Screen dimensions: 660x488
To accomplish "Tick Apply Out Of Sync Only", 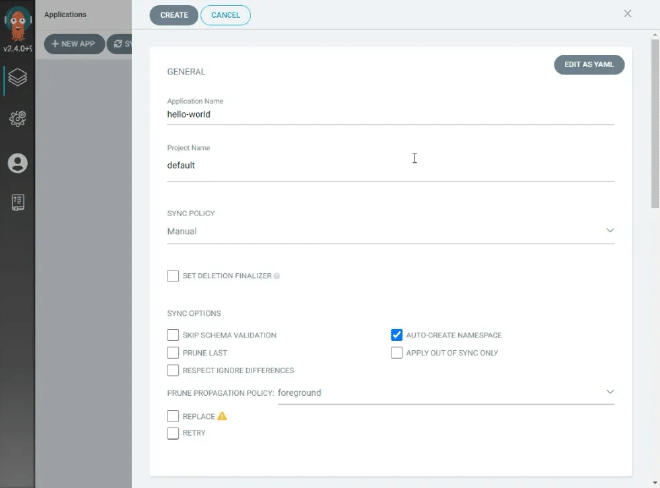I will (x=397, y=353).
